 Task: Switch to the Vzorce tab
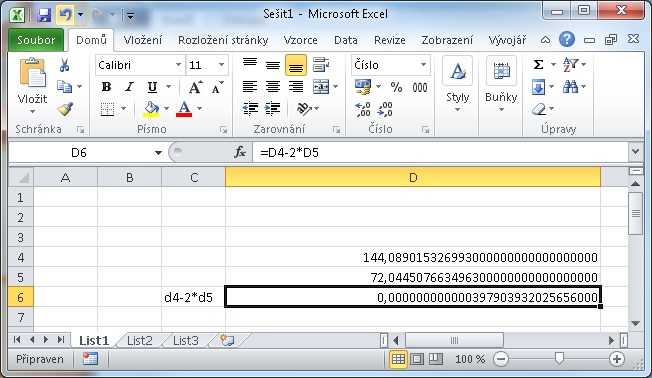coord(300,40)
